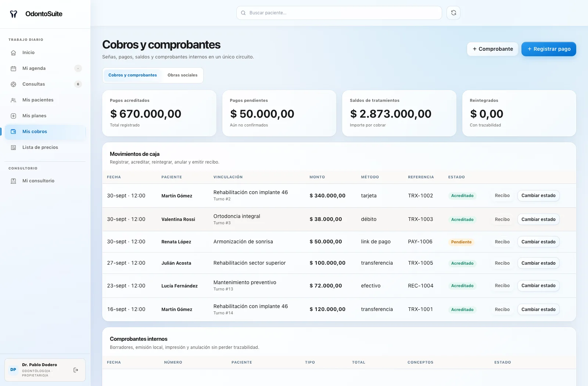588x386 pixels.
Task: Focus the Buscar paciente search field
Action: pyautogui.click(x=339, y=13)
